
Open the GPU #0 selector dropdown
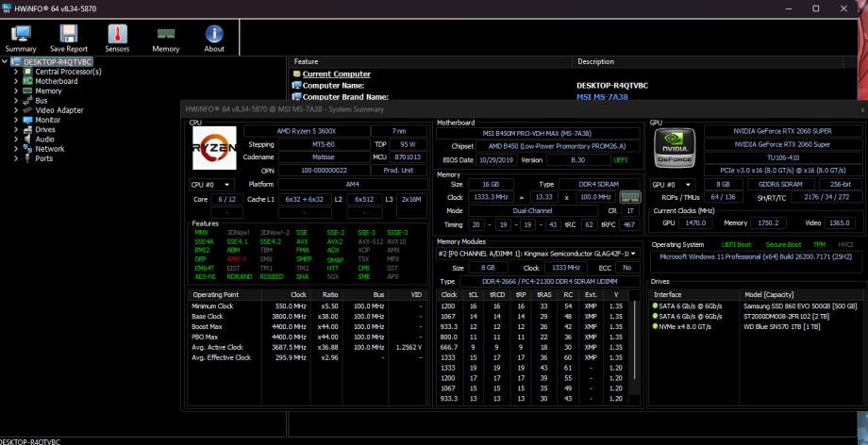(x=673, y=184)
